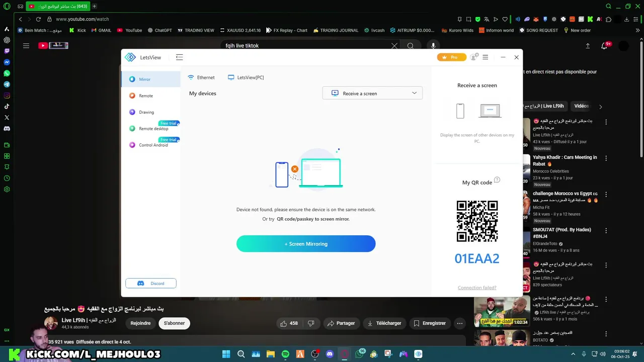Open the Receive a screen dropdown
Viewport: 644px width, 362px height.
click(x=372, y=93)
